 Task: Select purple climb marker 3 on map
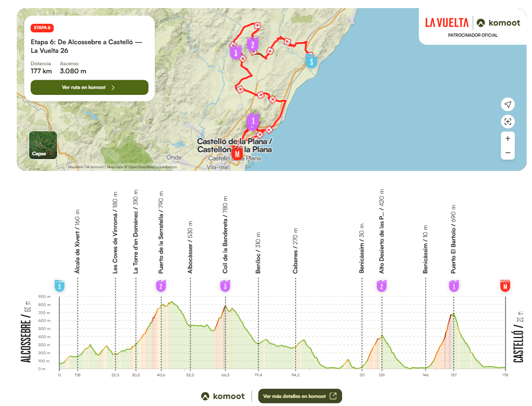point(235,53)
